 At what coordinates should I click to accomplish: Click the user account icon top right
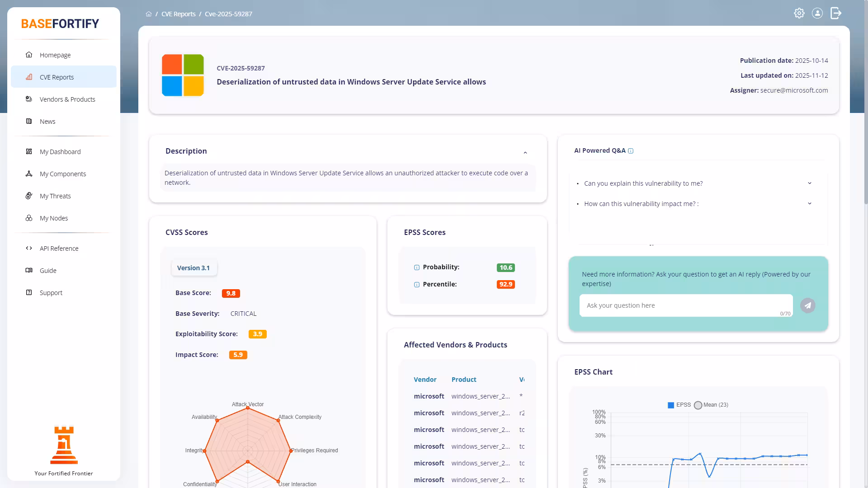tap(817, 13)
